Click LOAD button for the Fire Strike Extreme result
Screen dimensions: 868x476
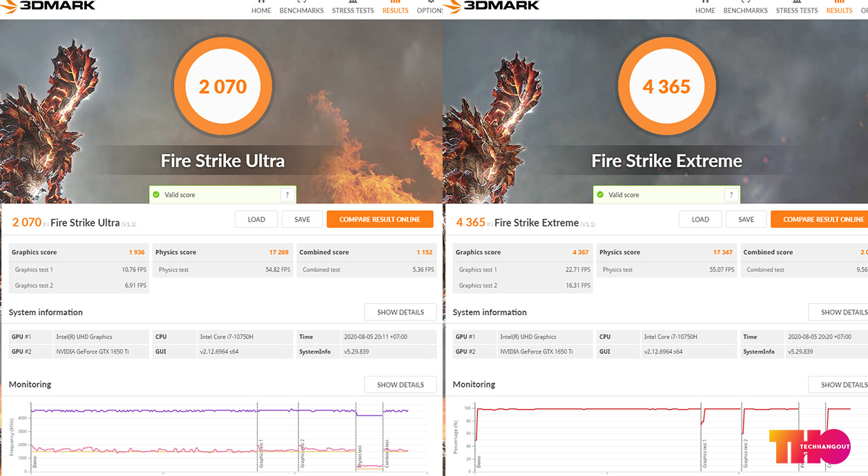(700, 220)
